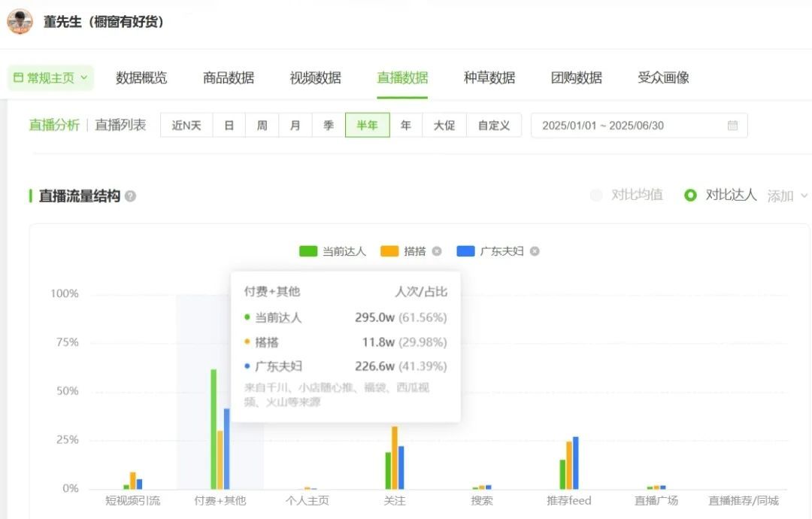Open the 团购数据 tab
812x519 pixels.
[577, 77]
